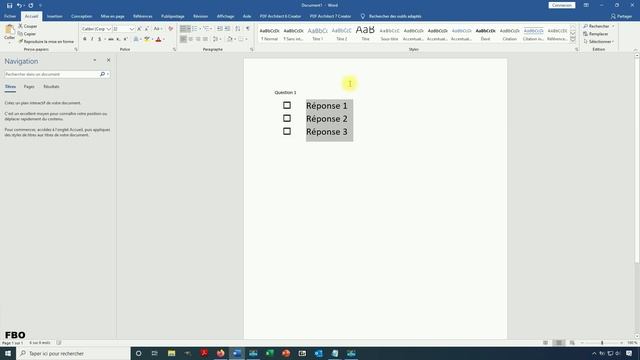Open Pages tab in Navigation pane
The width and height of the screenshot is (640, 360).
29,87
